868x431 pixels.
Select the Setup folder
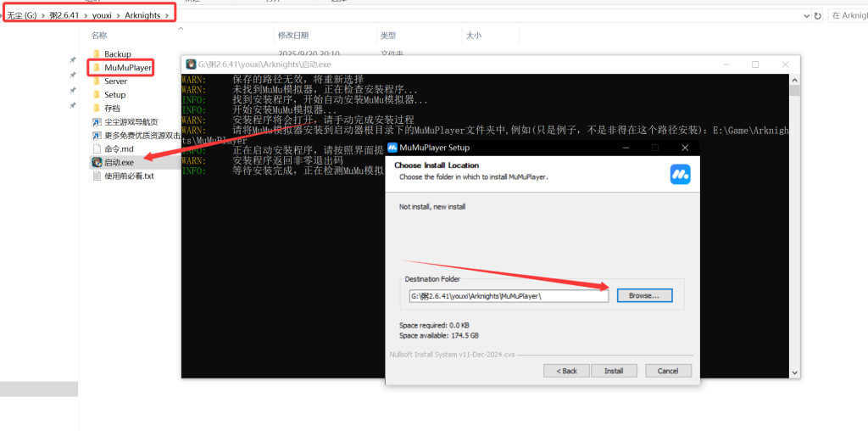pos(114,95)
